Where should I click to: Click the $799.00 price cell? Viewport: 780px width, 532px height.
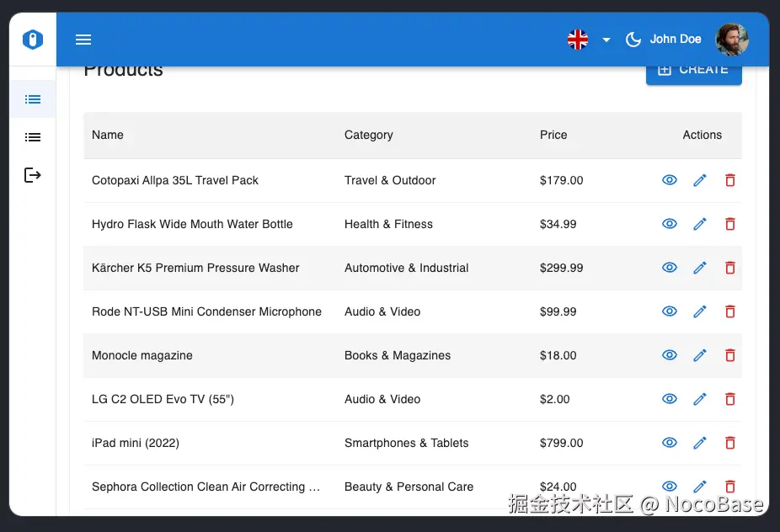(x=561, y=443)
